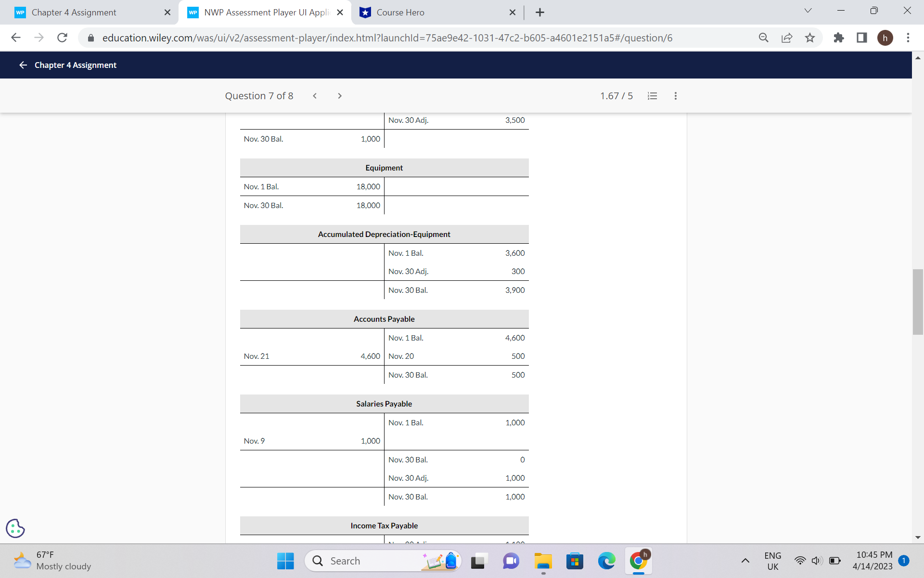Expand the browser tab search chevron
Viewport: 924px width, 578px height.
808,10
